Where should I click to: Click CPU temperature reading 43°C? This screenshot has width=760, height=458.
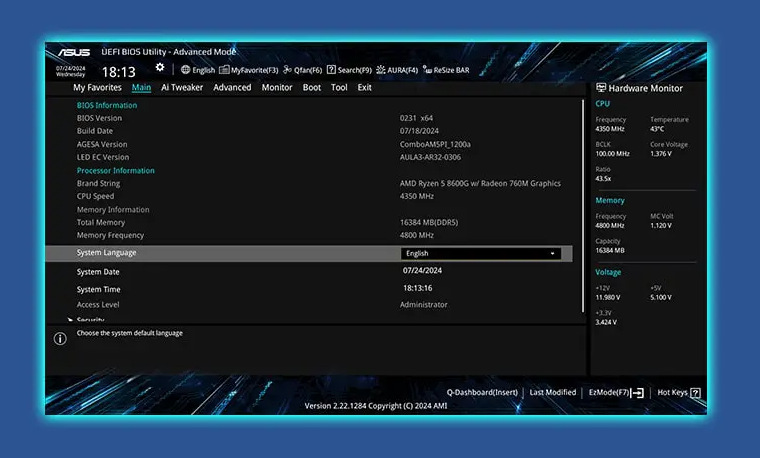point(657,129)
